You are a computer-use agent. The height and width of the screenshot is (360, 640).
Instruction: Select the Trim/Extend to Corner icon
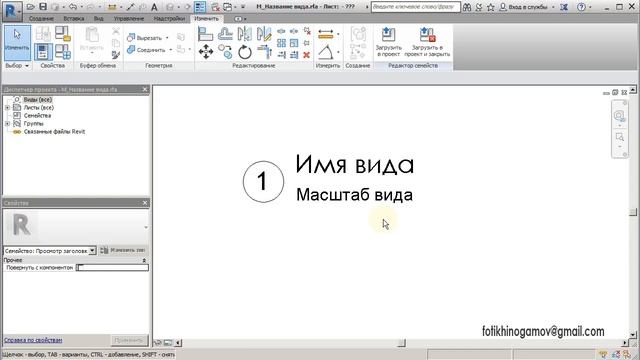pos(265,52)
